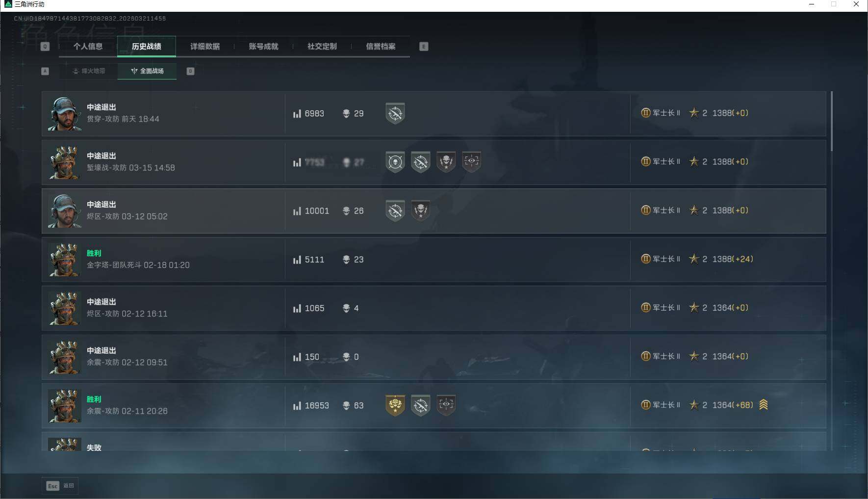Click the gold MVP medal in the 02-11 match row
868x499 pixels.
tap(395, 405)
